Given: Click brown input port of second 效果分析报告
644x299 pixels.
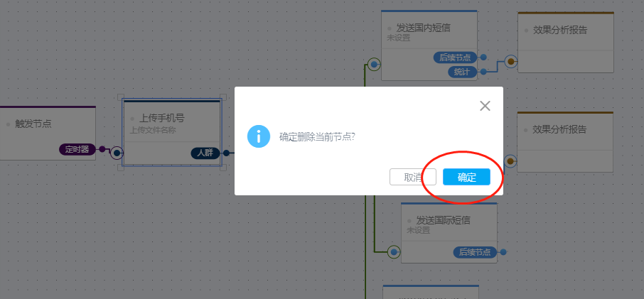Looking at the screenshot, I should (510, 161).
